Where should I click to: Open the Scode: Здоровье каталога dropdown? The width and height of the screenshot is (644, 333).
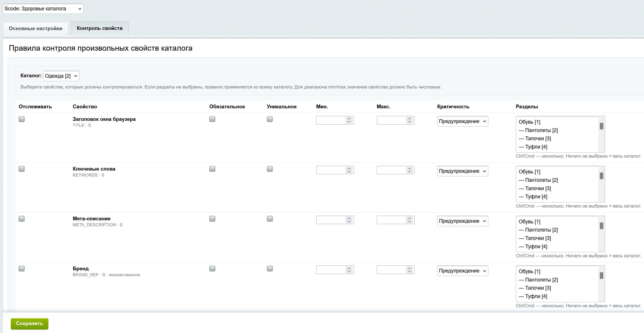coord(43,9)
